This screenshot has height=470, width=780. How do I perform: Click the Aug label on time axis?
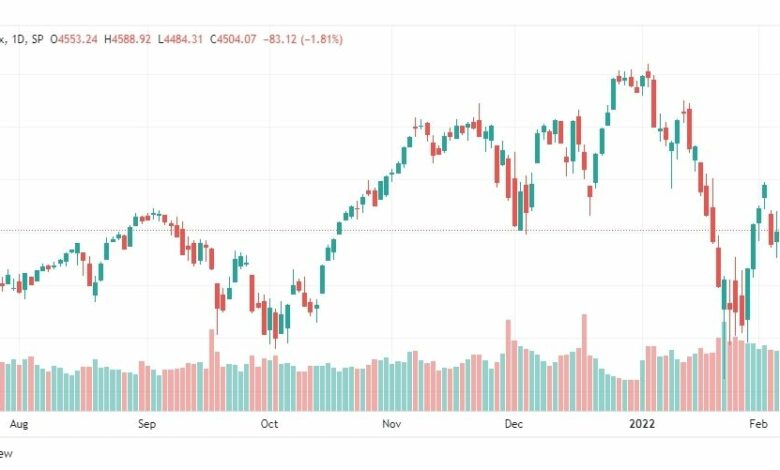[19, 424]
